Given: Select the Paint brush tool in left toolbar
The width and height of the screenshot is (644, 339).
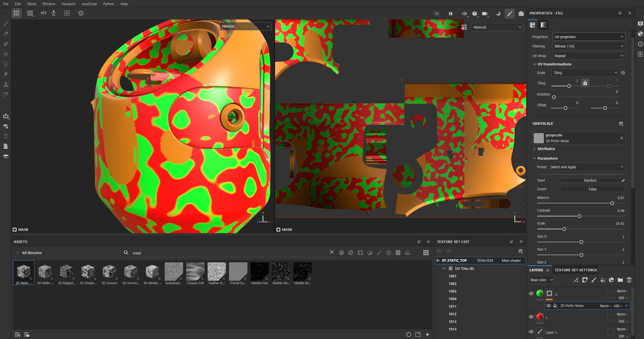Looking at the screenshot, I should tap(6, 24).
